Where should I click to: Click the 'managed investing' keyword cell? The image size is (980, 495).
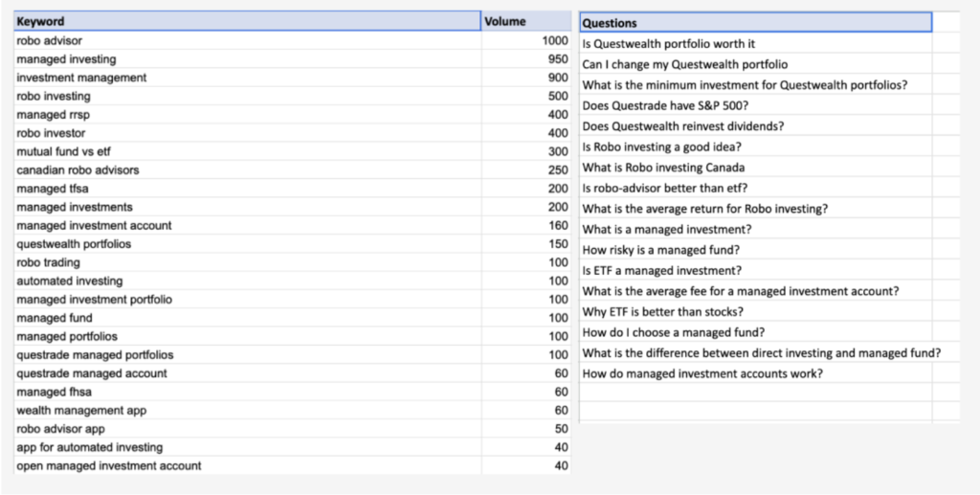tap(248, 59)
